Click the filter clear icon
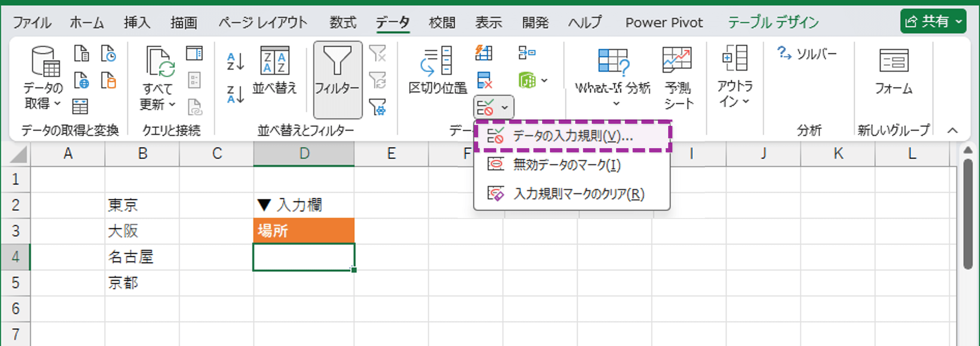The image size is (980, 346). click(x=378, y=53)
